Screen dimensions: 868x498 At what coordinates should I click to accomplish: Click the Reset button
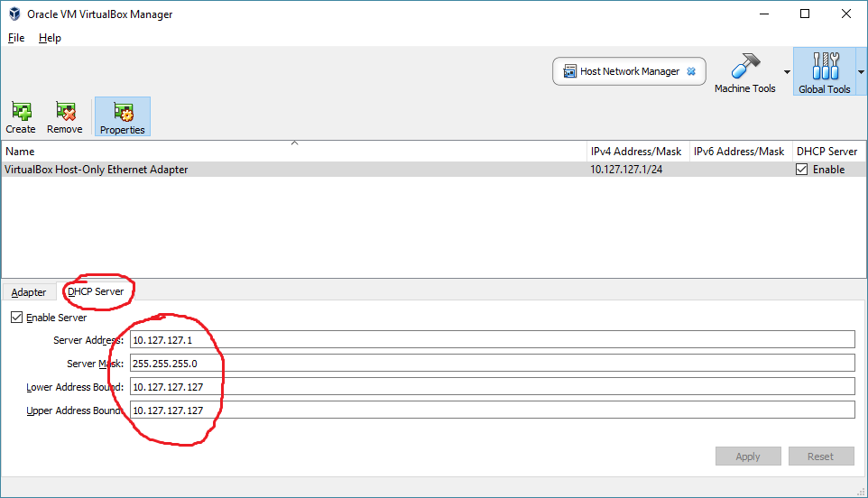(820, 456)
